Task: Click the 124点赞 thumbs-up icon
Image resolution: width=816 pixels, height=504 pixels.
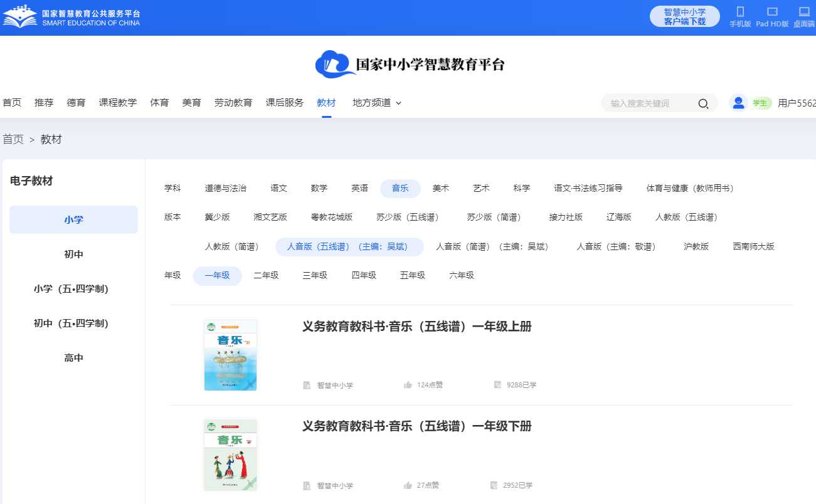Action: coord(408,385)
